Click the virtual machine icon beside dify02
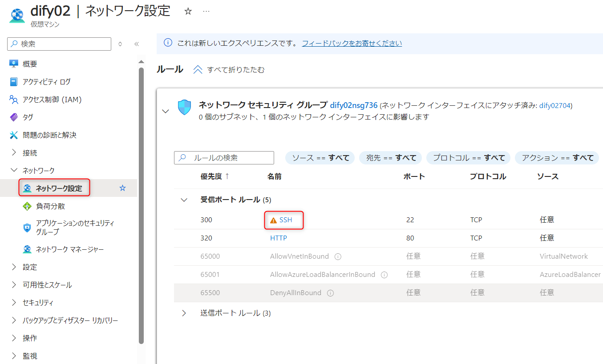Screen dimensions: 603x364 pyautogui.click(x=16, y=16)
